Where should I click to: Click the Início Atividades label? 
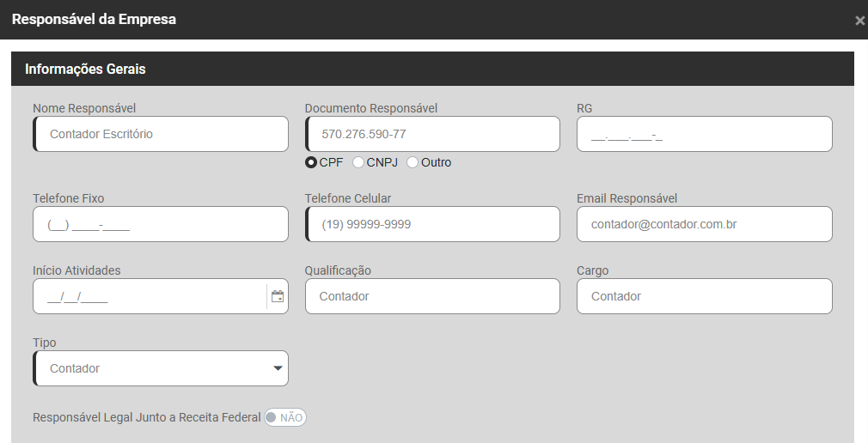point(76,270)
